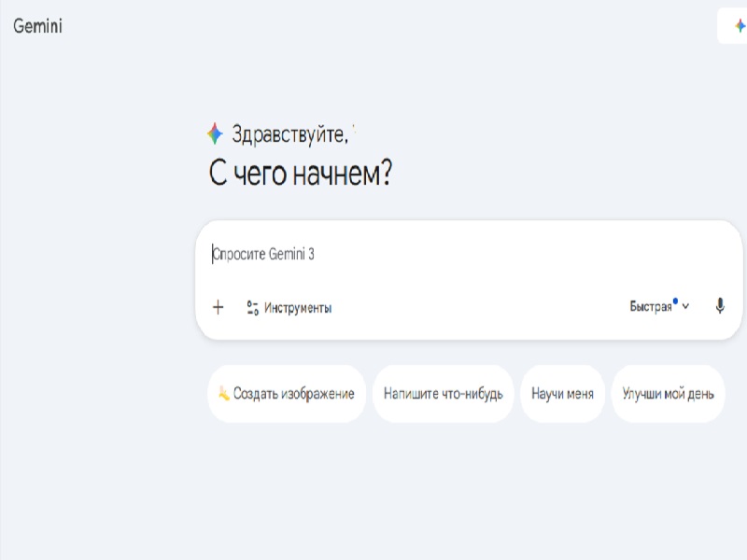Click the Gemini label in the top-left
This screenshot has width=747, height=560.
tap(35, 27)
